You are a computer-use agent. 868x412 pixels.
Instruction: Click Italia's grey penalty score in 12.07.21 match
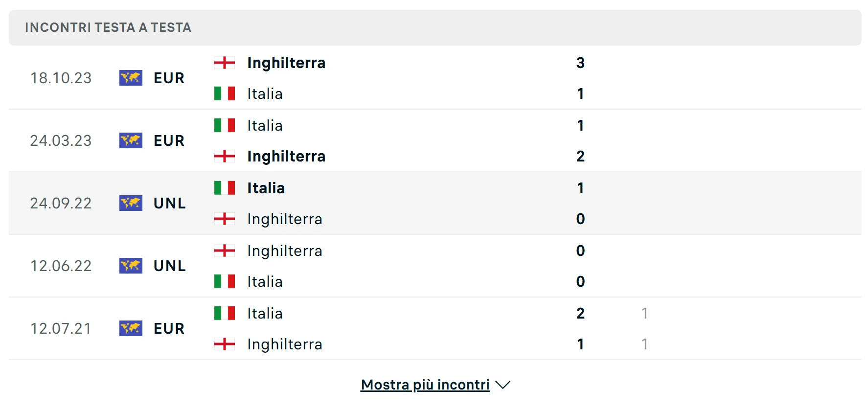tap(644, 313)
